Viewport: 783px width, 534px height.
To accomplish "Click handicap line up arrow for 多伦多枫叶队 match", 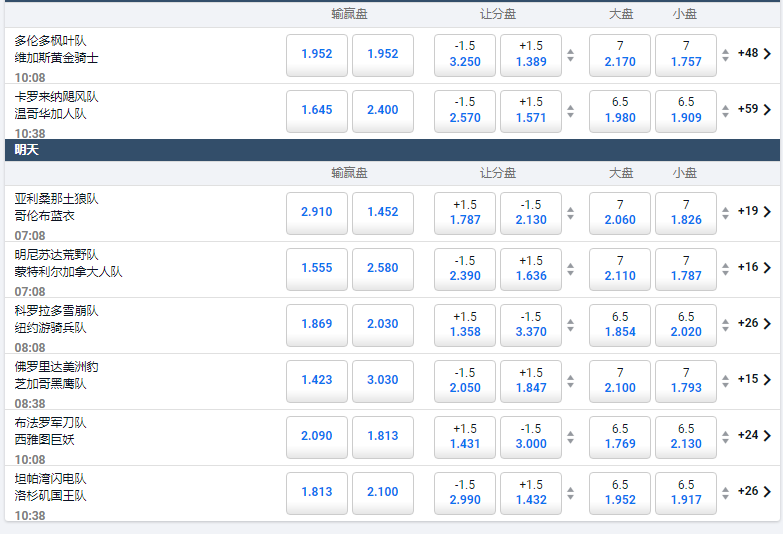I will (570, 51).
